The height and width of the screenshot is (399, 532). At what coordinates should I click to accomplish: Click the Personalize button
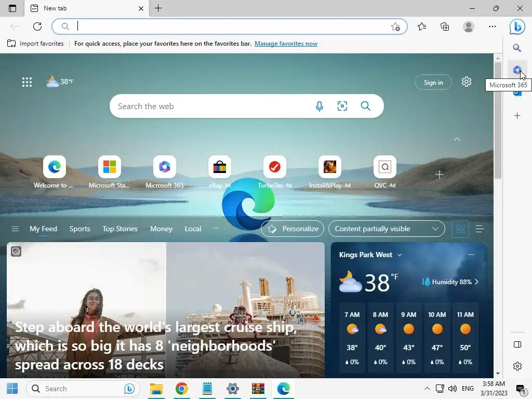click(292, 229)
